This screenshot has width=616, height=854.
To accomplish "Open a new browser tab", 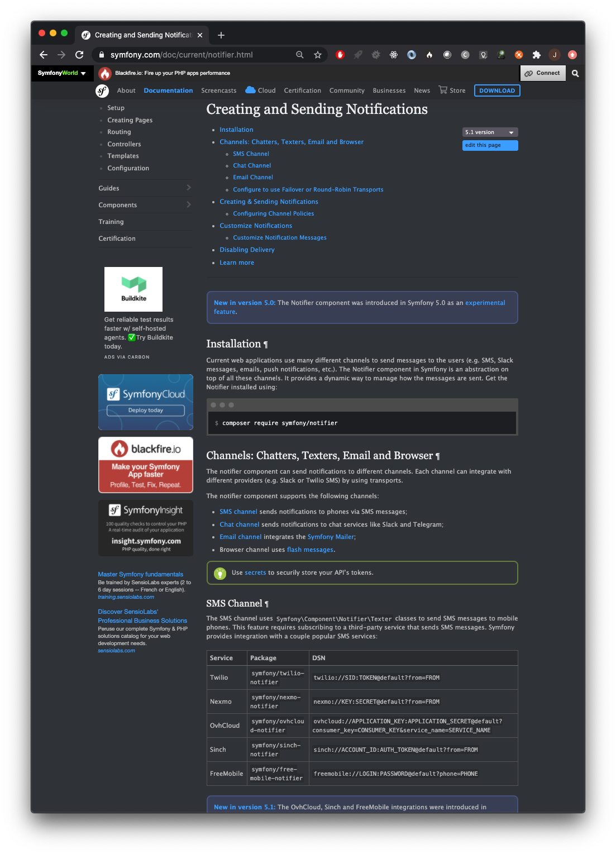I will point(221,35).
